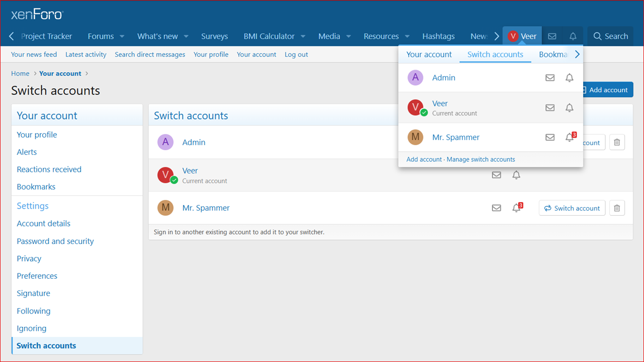Open the Project Tracker nav item
The image size is (644, 362).
click(47, 36)
